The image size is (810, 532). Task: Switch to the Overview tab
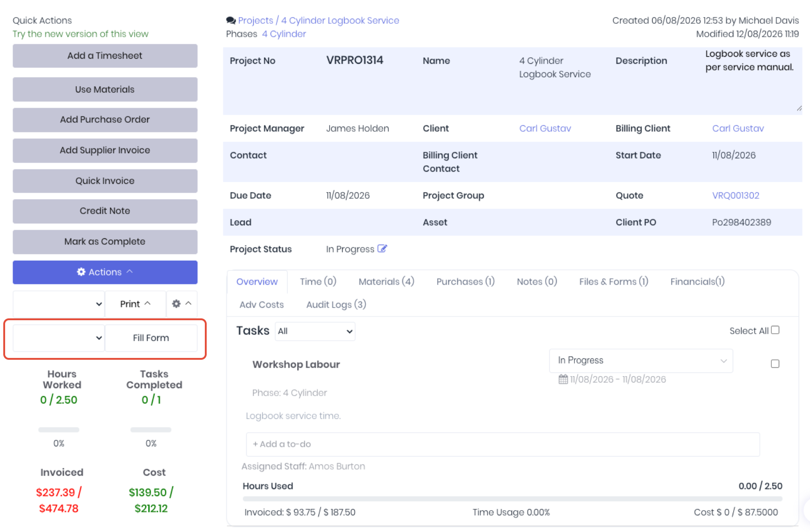257,282
